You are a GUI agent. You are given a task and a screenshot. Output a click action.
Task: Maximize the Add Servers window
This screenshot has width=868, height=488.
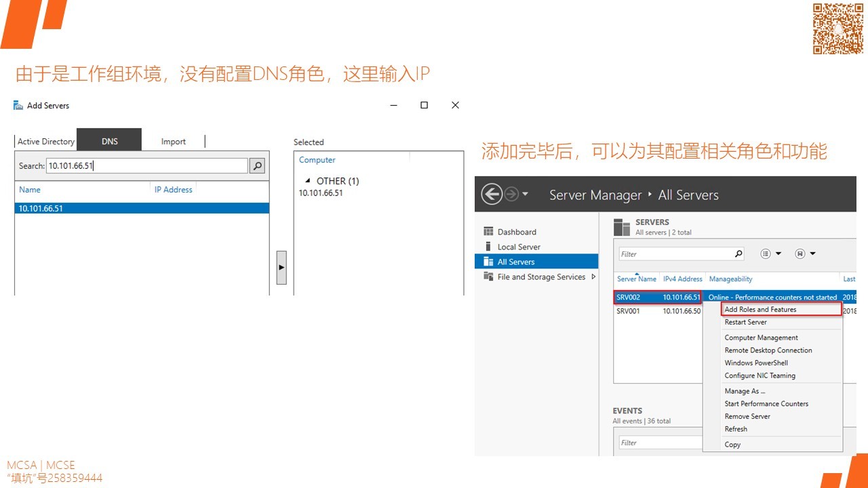[424, 105]
